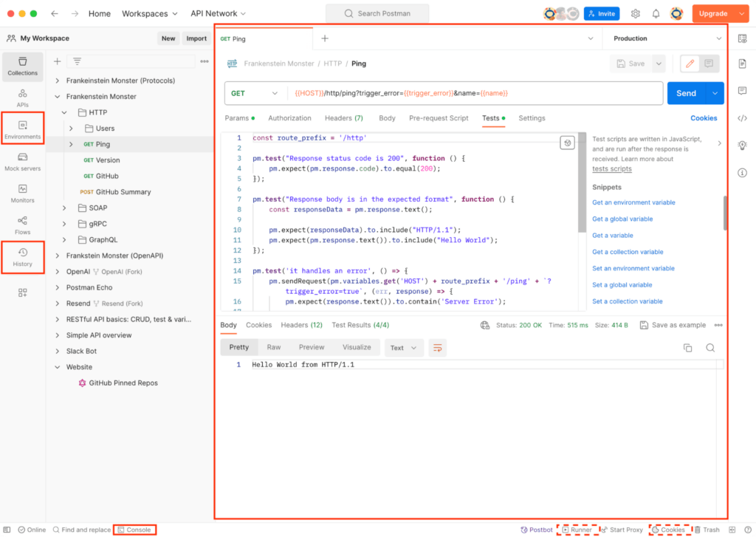The height and width of the screenshot is (537, 756).
Task: Open the History sidebar panel
Action: (22, 257)
